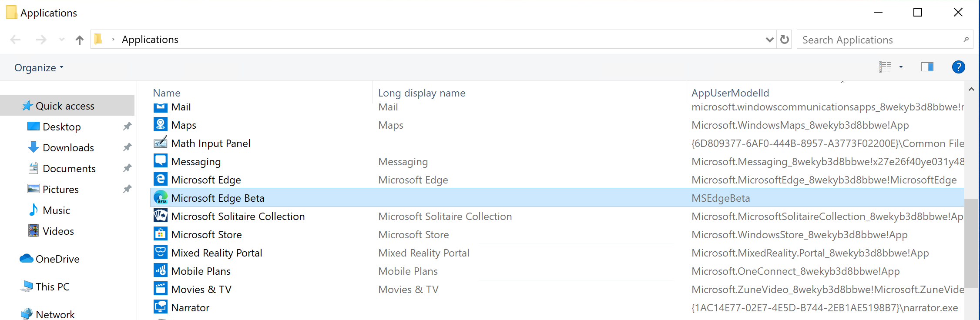Open the recent locations dropdown arrow
Image resolution: width=980 pixels, height=320 pixels.
pyautogui.click(x=62, y=40)
